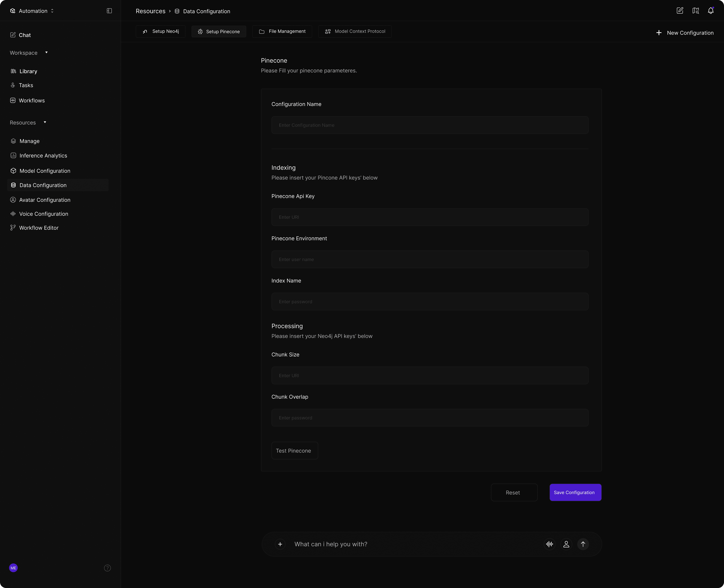Select the Model Context Protocol tab
Viewport: 724px width, 588px height.
354,31
